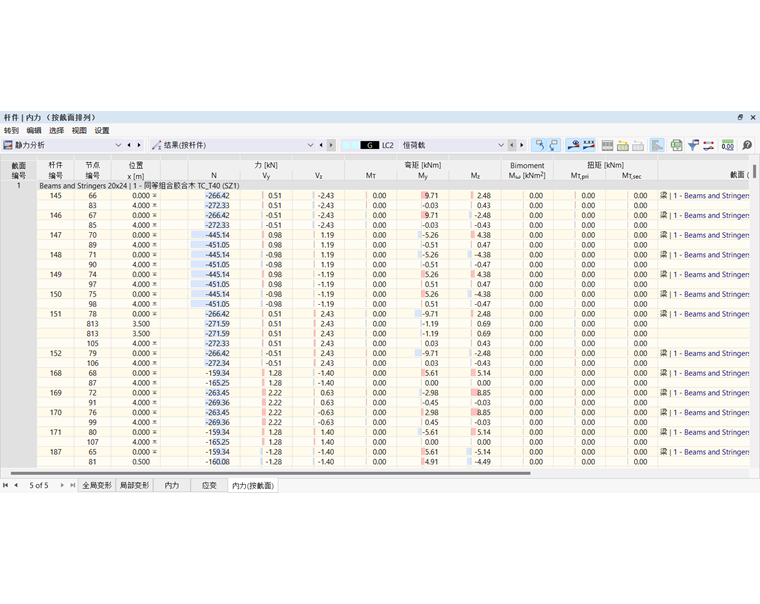Viewport: 760px width, 604px height.
Task: Select previous result table arrow beside 结果(按杆件)
Action: tap(321, 145)
